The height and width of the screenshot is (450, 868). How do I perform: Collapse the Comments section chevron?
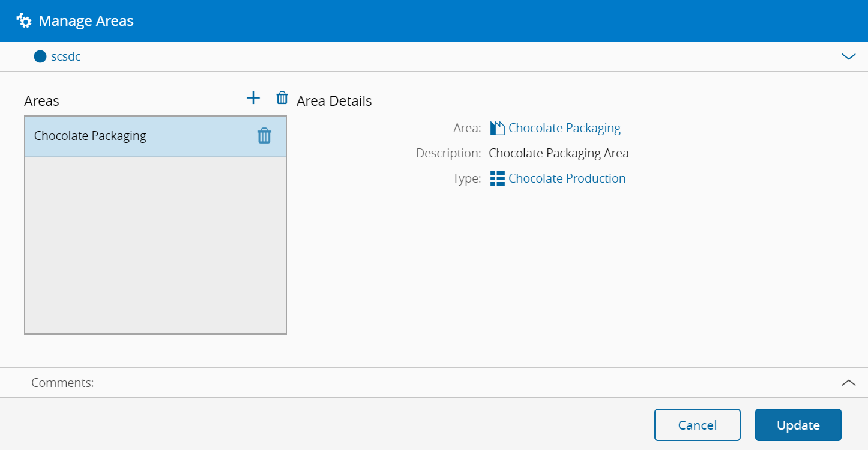click(x=848, y=383)
